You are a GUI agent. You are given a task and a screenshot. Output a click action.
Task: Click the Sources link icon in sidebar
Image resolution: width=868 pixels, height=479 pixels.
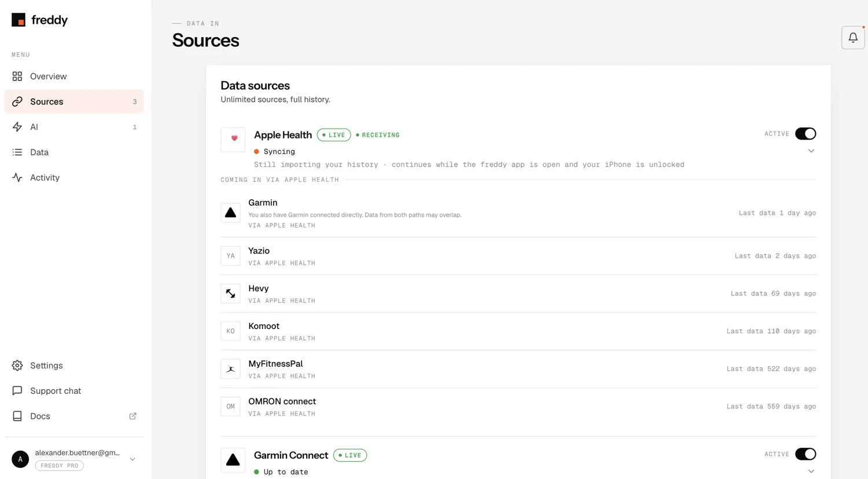tap(17, 102)
